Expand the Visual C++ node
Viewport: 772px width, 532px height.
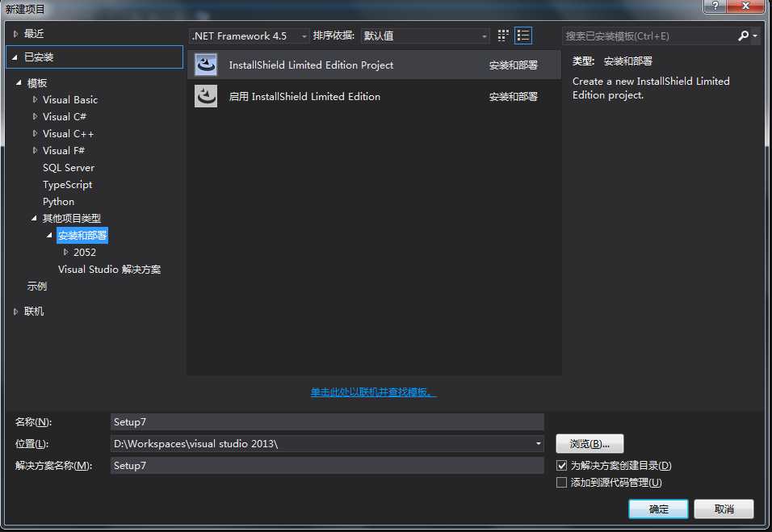pyautogui.click(x=35, y=133)
